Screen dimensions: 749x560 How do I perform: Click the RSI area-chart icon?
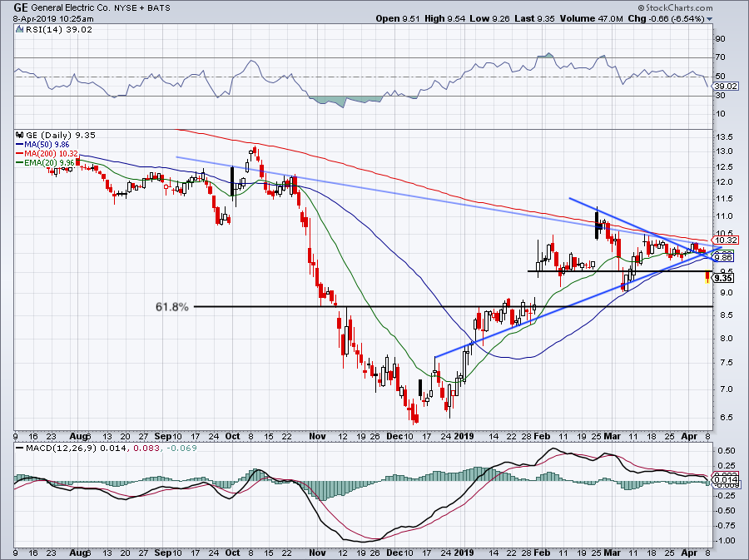pos(19,30)
